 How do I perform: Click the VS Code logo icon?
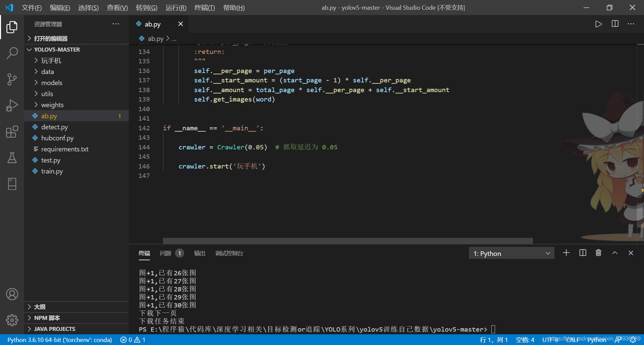click(9, 7)
